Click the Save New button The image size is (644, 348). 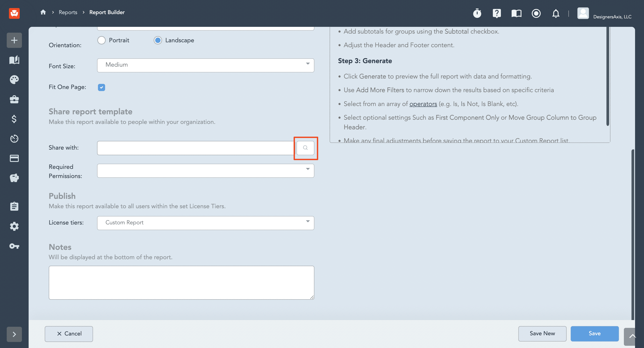point(542,333)
